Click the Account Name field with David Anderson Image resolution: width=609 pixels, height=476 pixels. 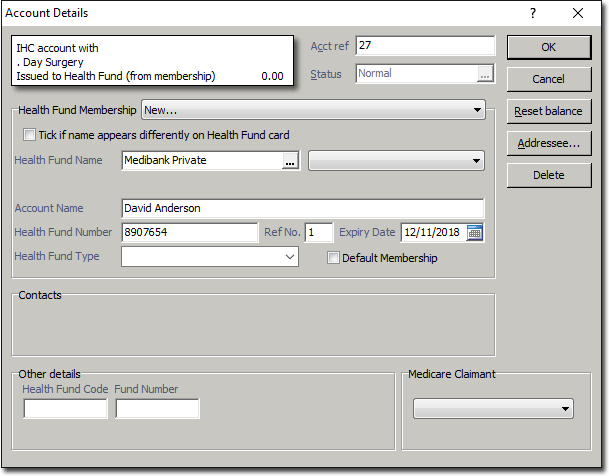point(302,208)
